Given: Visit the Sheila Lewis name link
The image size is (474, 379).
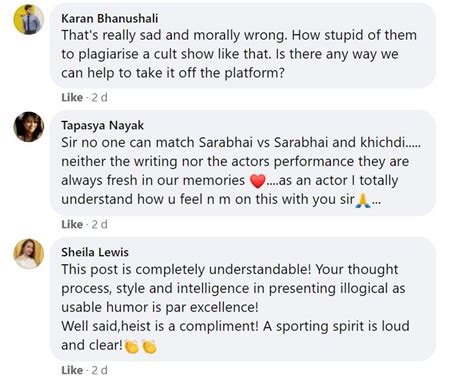Looking at the screenshot, I should pyautogui.click(x=95, y=252).
